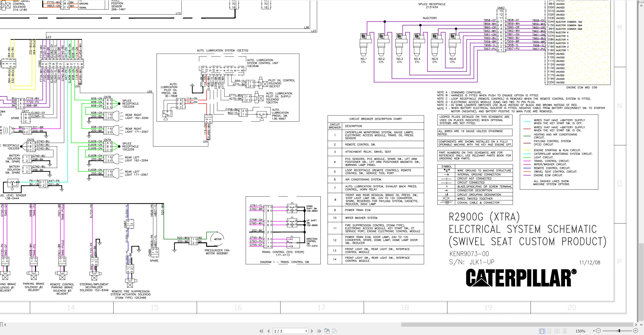Click the NO.1 CYL injector label
The height and width of the screenshot is (335, 644).
[x=364, y=60]
